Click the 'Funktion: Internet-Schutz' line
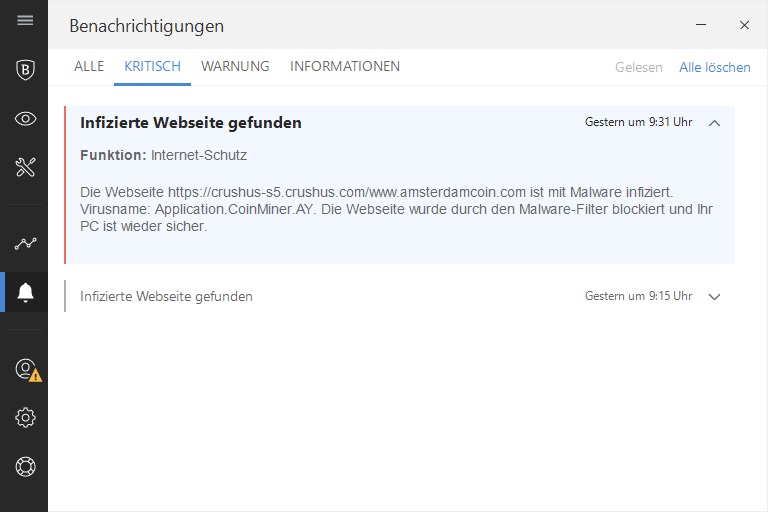 click(x=163, y=155)
